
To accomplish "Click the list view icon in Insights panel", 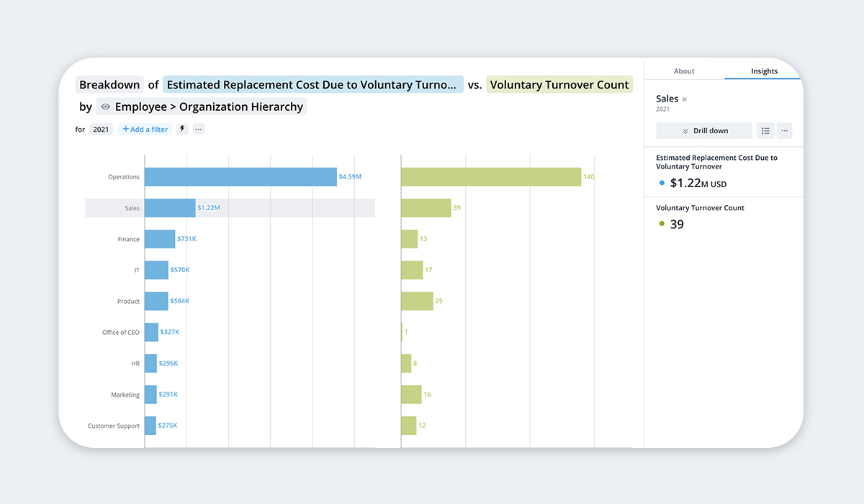I will [x=765, y=130].
